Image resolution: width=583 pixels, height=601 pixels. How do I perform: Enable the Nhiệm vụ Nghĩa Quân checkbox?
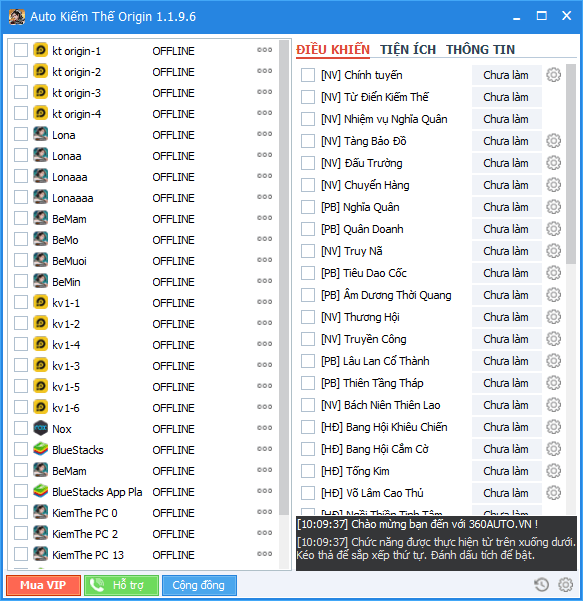click(308, 119)
